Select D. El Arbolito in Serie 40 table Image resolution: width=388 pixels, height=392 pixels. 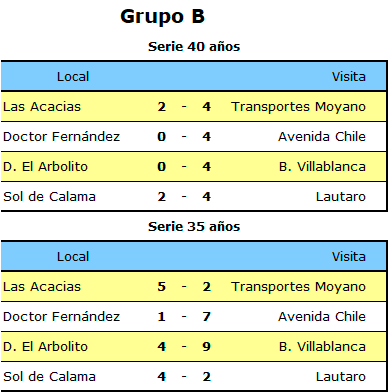(x=45, y=167)
